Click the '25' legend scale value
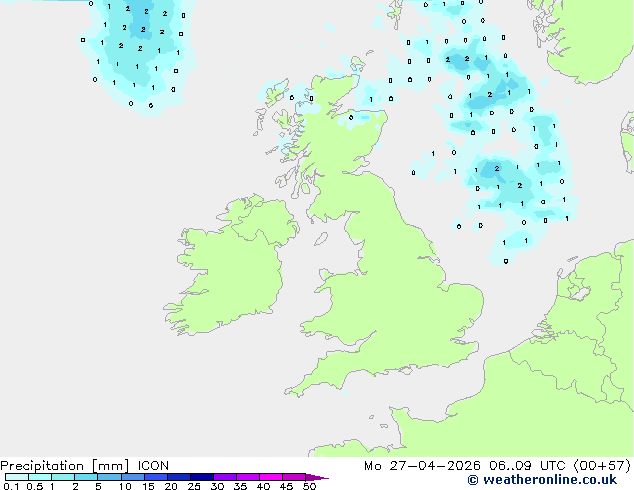The width and height of the screenshot is (634, 490). click(194, 486)
